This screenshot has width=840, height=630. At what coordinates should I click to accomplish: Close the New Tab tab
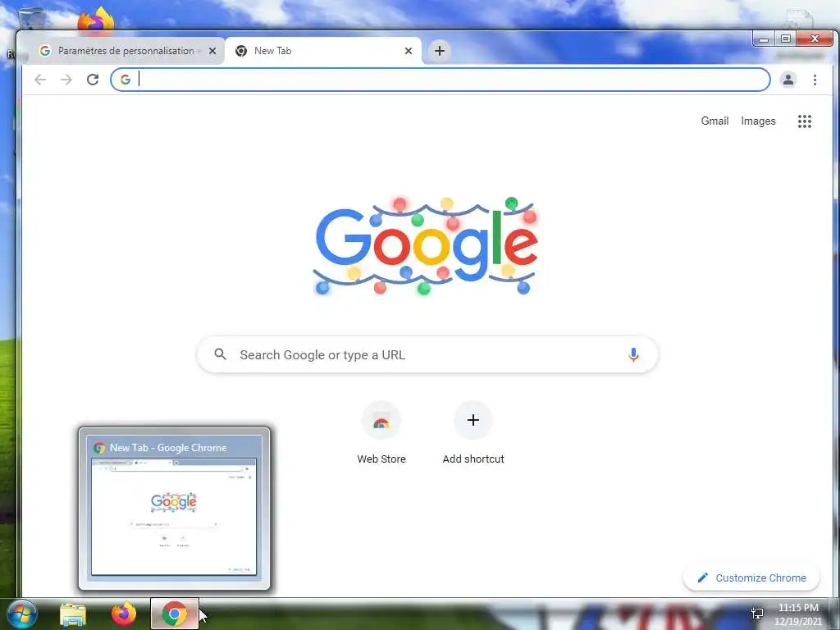(x=409, y=51)
